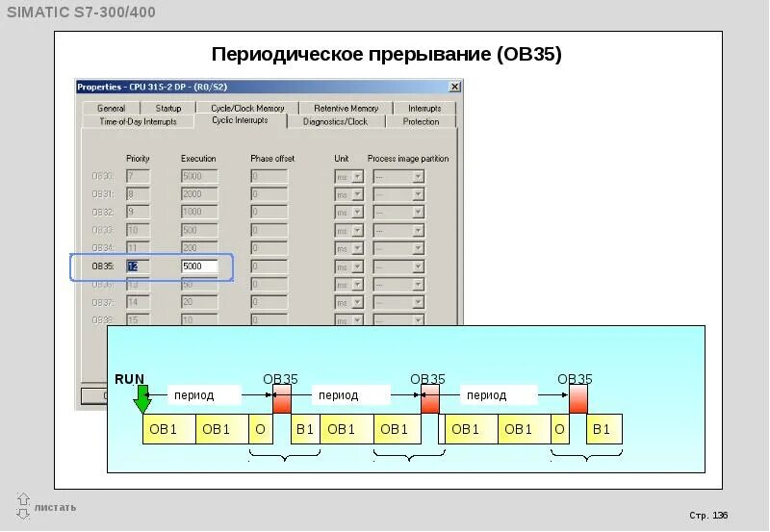The height and width of the screenshot is (532, 770).
Task: Click OB35 phase offset field
Action: [x=269, y=266]
